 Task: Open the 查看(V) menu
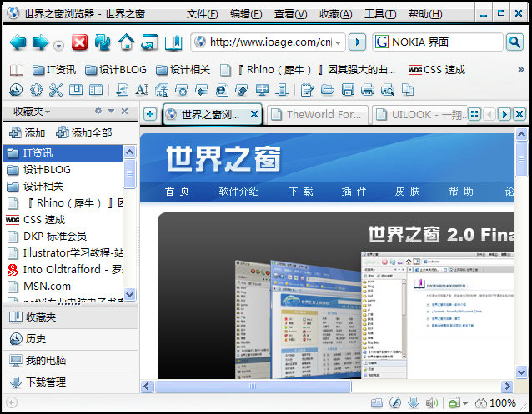click(x=291, y=14)
